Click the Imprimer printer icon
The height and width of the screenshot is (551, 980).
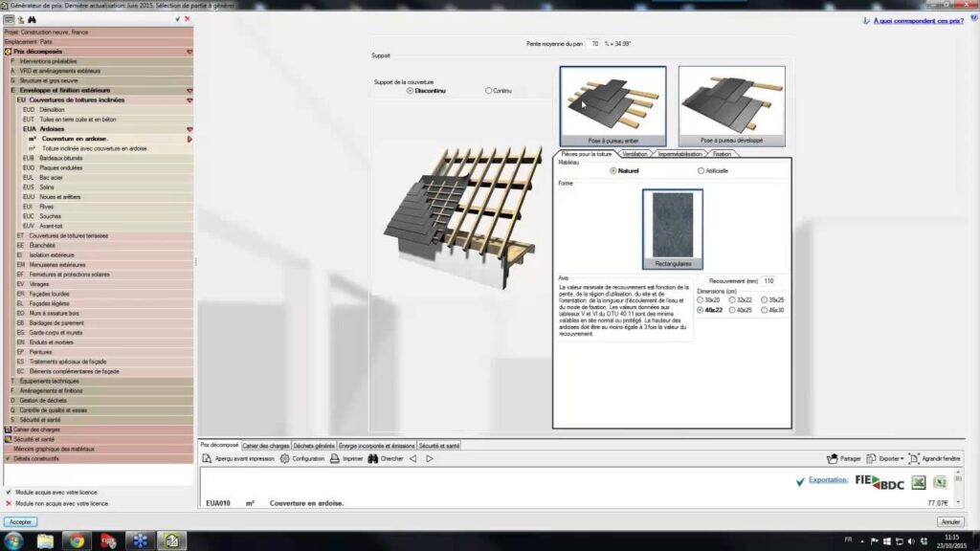346,458
